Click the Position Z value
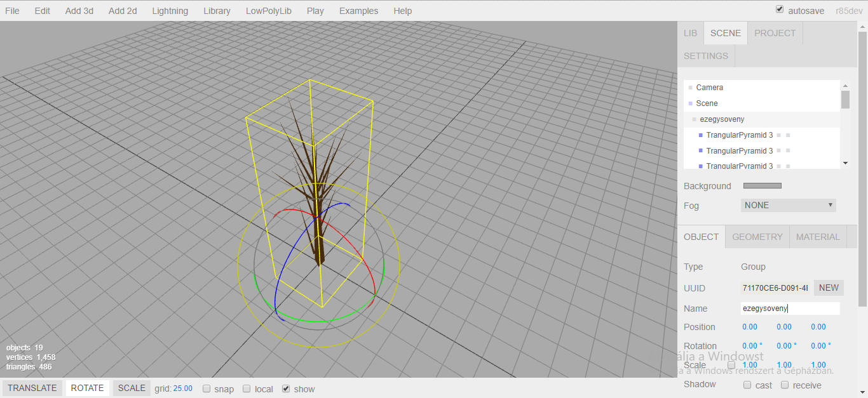Screen dimensions: 868x398 pyautogui.click(x=818, y=327)
